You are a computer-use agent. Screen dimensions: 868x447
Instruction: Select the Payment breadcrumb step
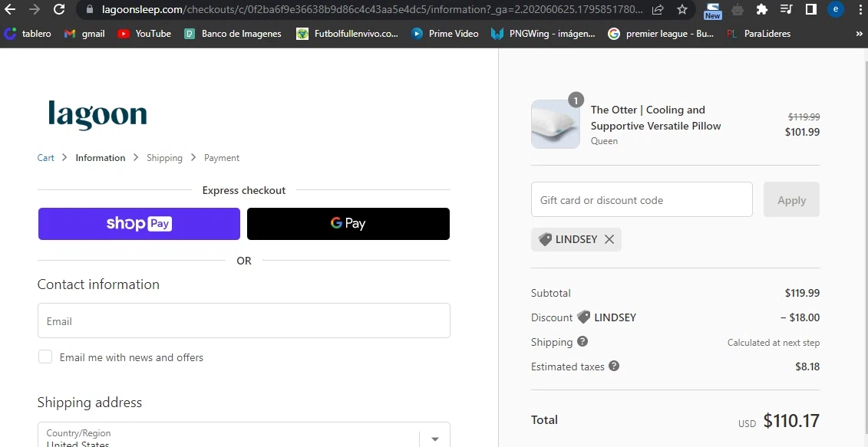click(222, 158)
